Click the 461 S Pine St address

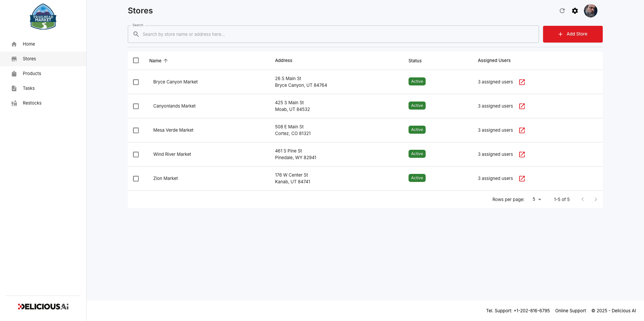coord(288,151)
